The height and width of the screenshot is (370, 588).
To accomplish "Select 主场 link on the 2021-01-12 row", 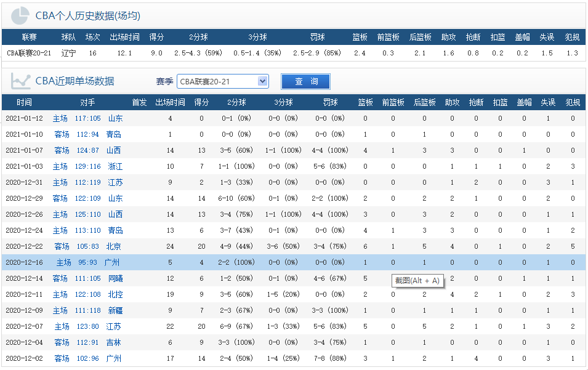I will [x=59, y=117].
